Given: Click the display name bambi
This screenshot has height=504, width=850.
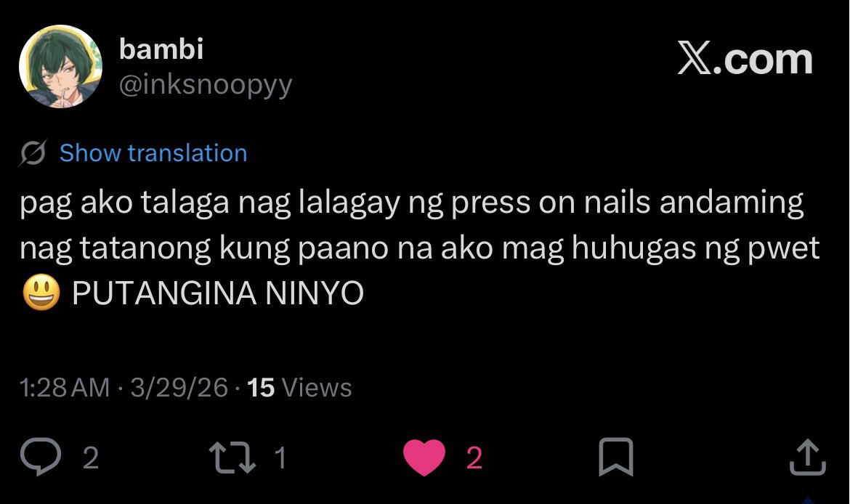Looking at the screenshot, I should tap(161, 49).
